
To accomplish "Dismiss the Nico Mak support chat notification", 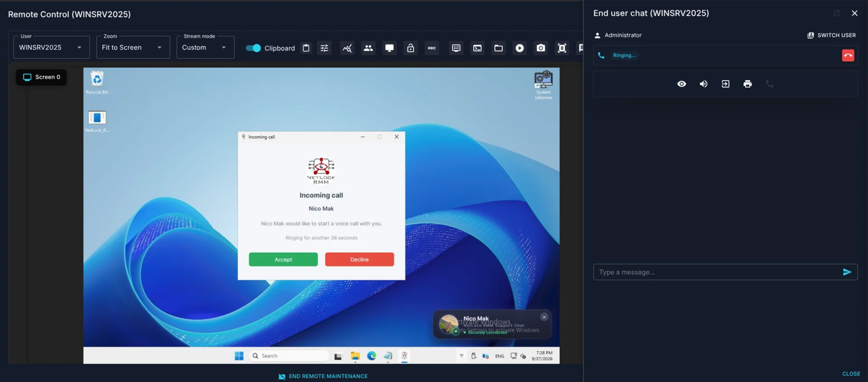I will [x=544, y=317].
